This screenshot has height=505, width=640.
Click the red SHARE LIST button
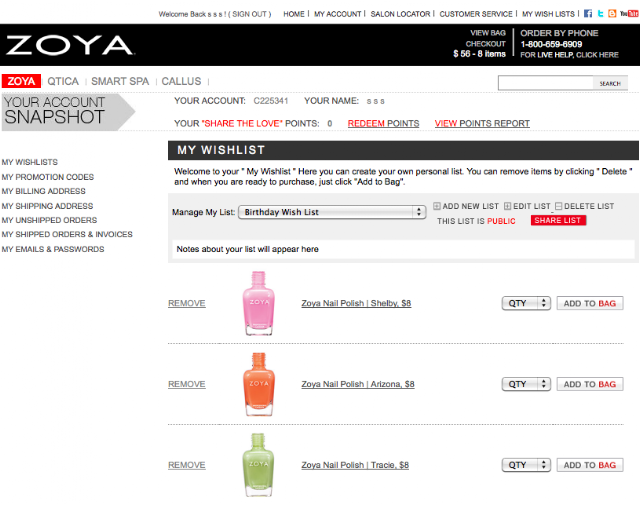(558, 220)
